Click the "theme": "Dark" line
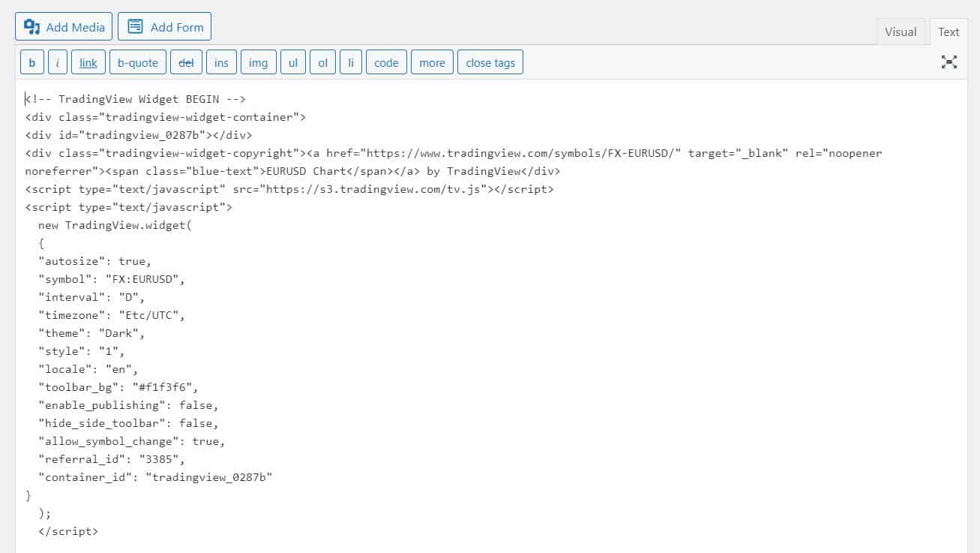This screenshot has height=553, width=980. [x=91, y=333]
